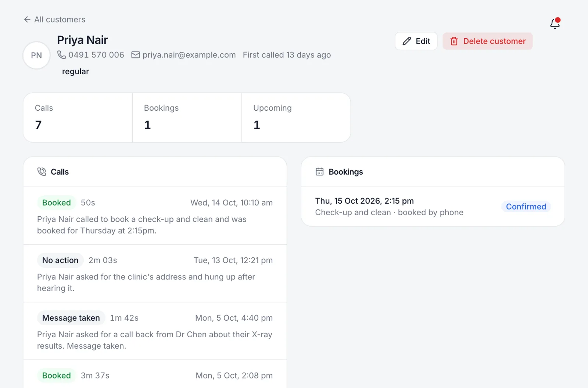Click the call timestamp Tue, 13 Oct, 12:21 pm
Image resolution: width=588 pixels, height=388 pixels.
click(233, 260)
